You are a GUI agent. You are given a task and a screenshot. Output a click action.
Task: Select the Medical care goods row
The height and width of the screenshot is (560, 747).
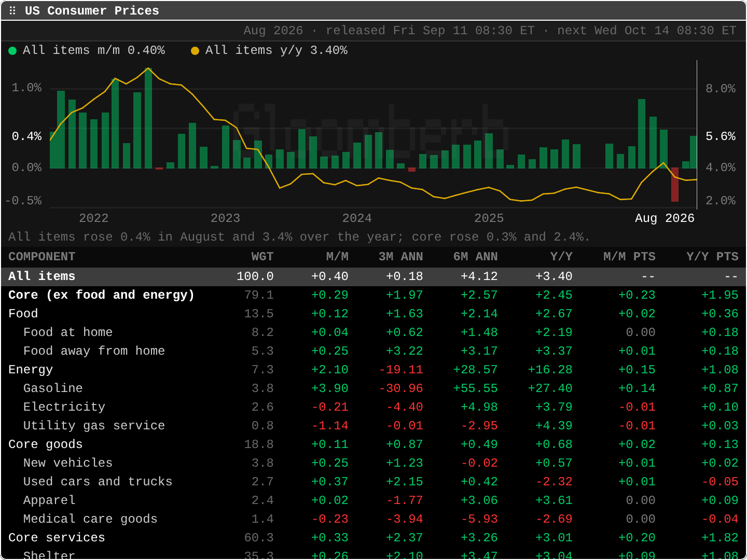[374, 519]
